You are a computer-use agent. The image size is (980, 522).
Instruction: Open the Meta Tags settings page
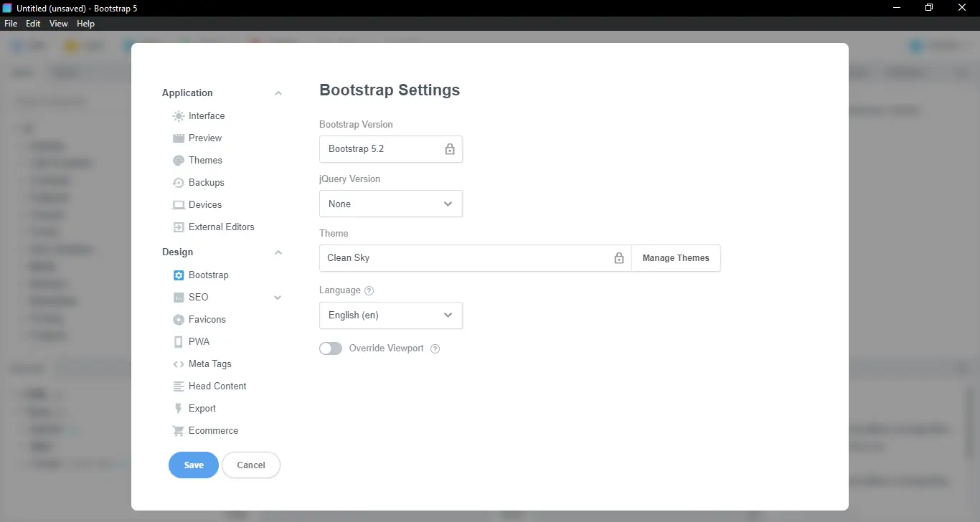[x=210, y=364]
